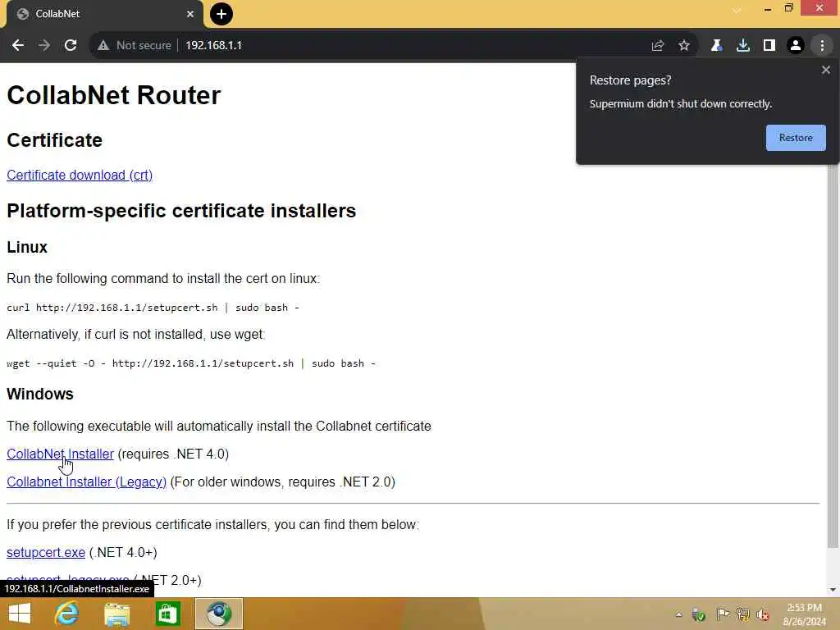The width and height of the screenshot is (840, 630).
Task: Open Certificate download (crt) link
Action: point(80,176)
